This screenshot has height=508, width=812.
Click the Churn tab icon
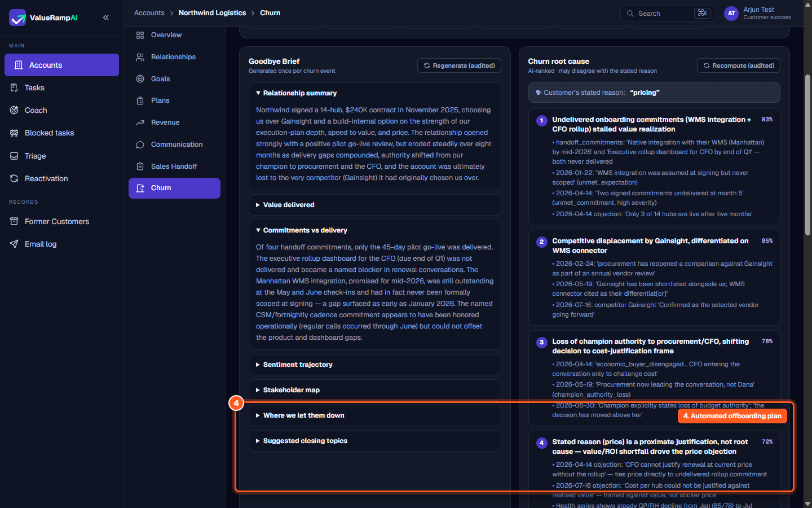[x=140, y=188]
